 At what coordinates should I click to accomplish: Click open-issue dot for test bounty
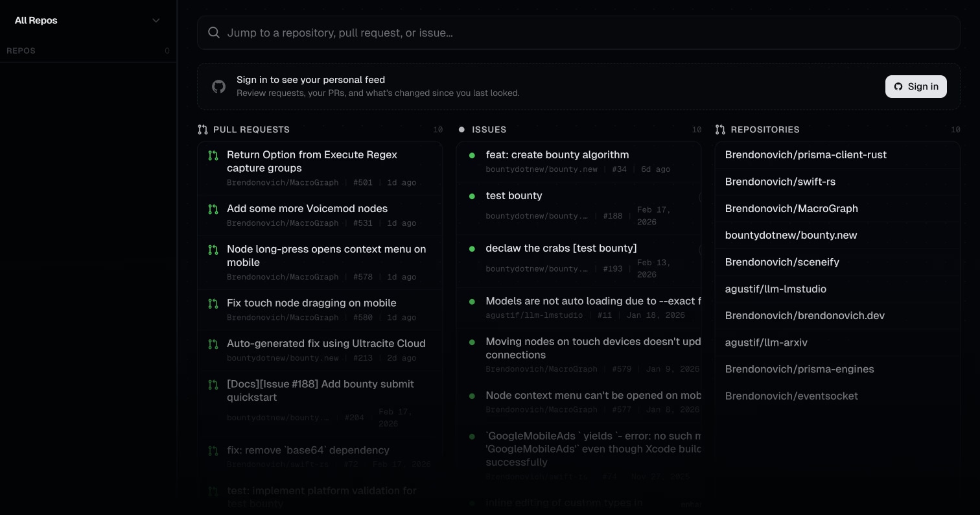point(472,196)
